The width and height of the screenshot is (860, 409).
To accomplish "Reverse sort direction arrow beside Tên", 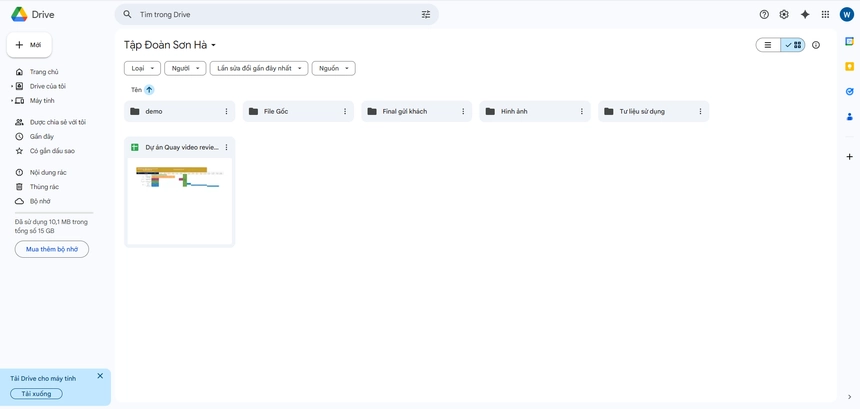I will (x=149, y=90).
